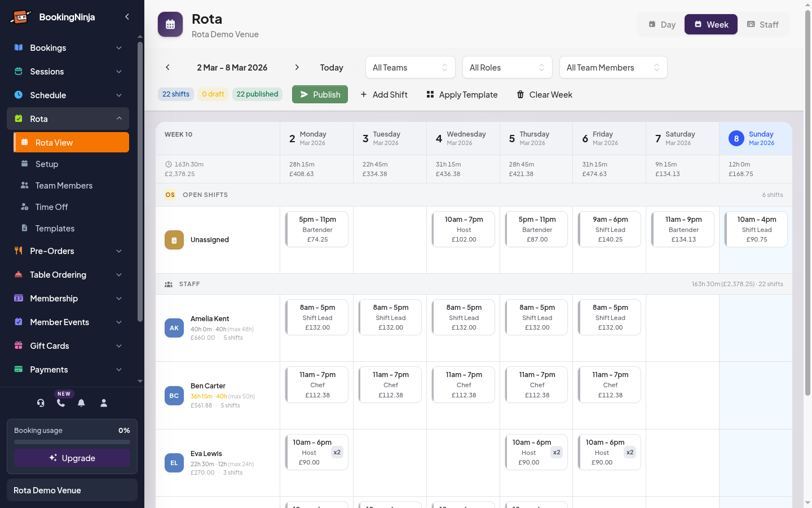The image size is (812, 508).
Task: Switch to Week view
Action: pyautogui.click(x=711, y=24)
